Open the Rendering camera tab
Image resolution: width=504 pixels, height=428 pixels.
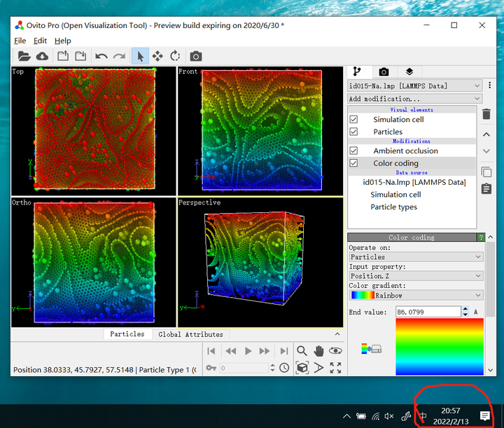tap(384, 71)
